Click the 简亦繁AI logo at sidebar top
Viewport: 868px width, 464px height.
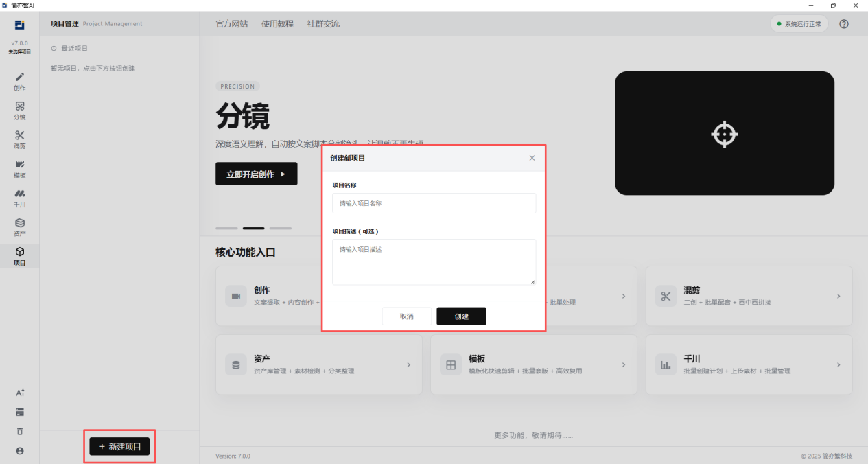click(x=20, y=25)
